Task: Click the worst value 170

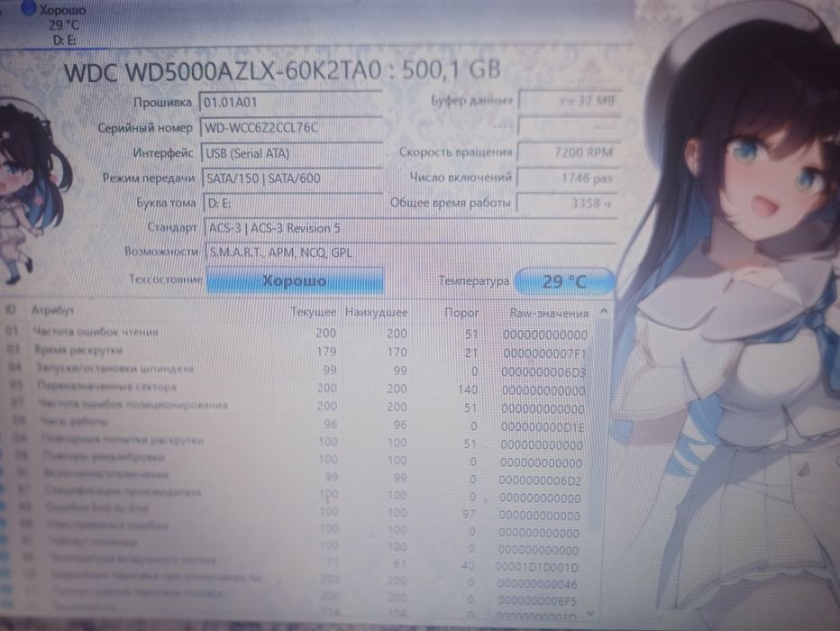Action: 397,352
